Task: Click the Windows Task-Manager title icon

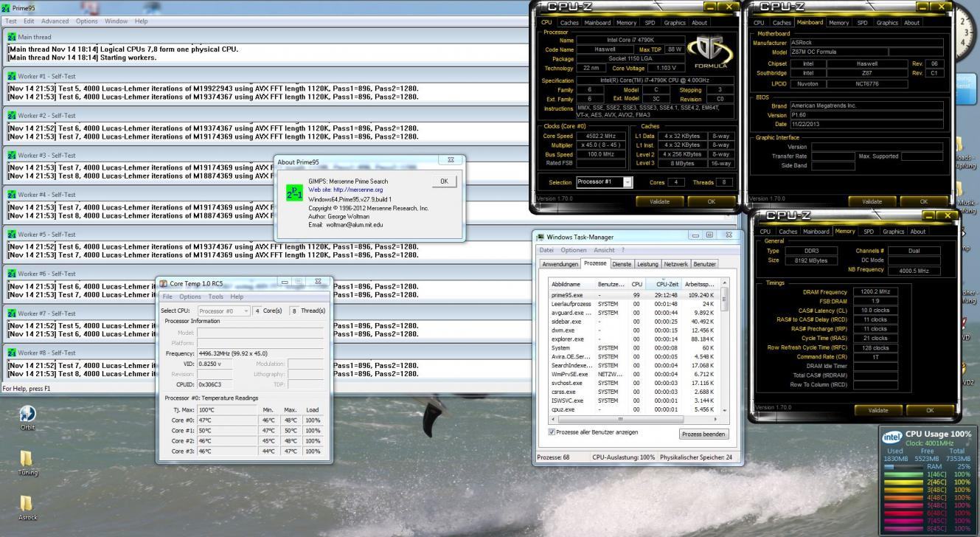Action: click(x=541, y=237)
